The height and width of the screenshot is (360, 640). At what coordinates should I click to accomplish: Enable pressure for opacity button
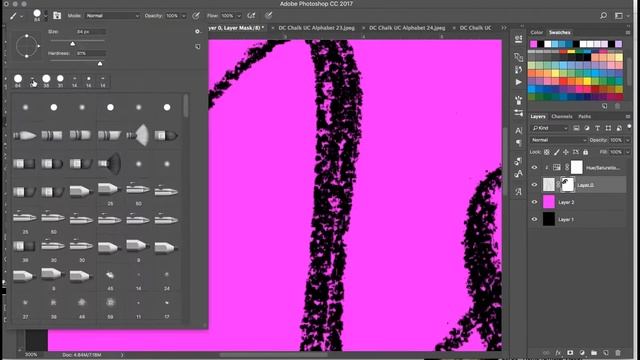[x=196, y=16]
